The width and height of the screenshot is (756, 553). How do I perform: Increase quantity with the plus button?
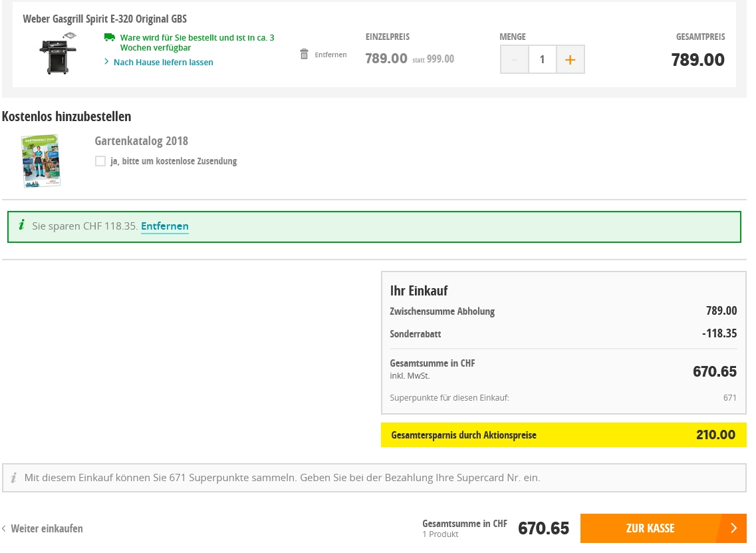click(570, 60)
